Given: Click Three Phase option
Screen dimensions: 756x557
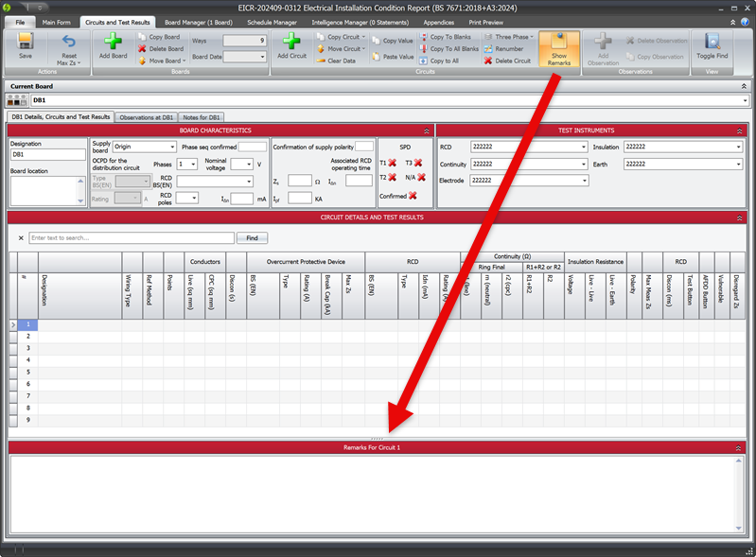Looking at the screenshot, I should tap(509, 37).
